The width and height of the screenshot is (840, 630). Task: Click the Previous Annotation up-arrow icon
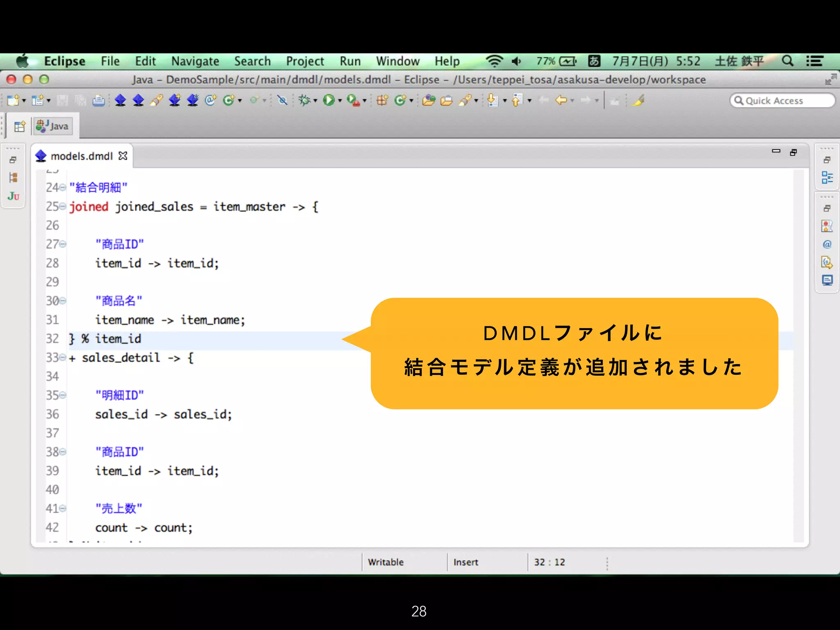(517, 100)
